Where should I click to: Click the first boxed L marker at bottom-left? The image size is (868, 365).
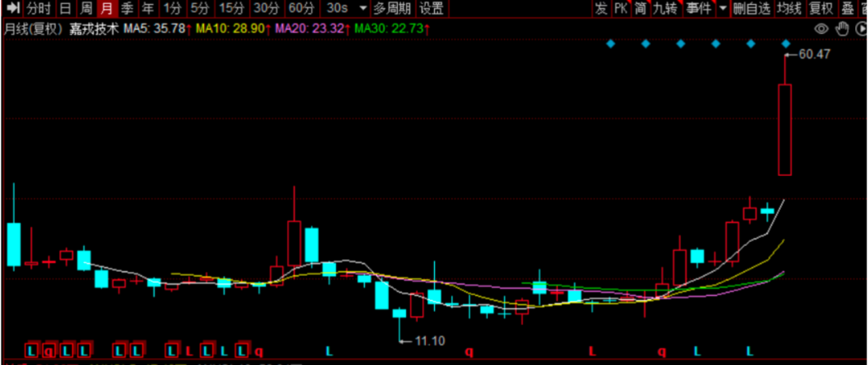[x=32, y=351]
